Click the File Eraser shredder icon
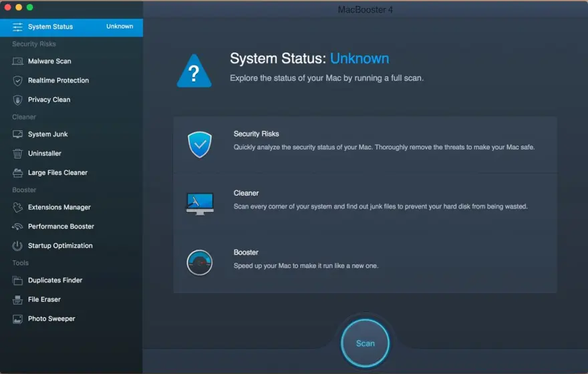588x374 pixels. pos(17,299)
